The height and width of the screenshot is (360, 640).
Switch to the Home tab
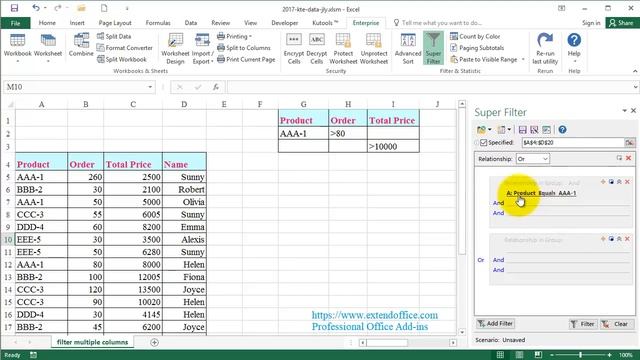(47, 23)
